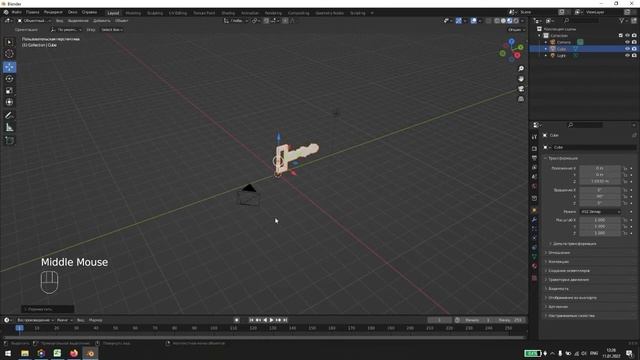Hide the Camera in viewport
640x360 pixels.
tap(627, 42)
